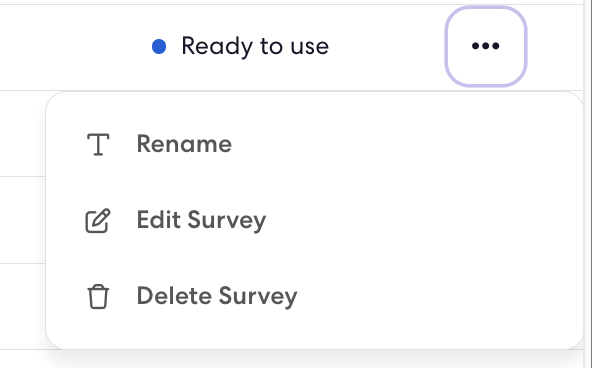Select Edit Survey menu entry

coord(314,220)
